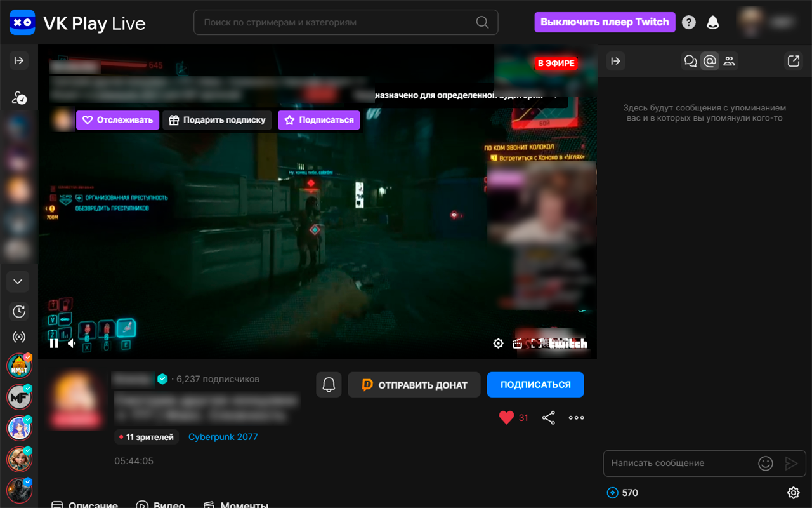
Task: Click the В ЭФИРЕ live badge
Action: [556, 63]
